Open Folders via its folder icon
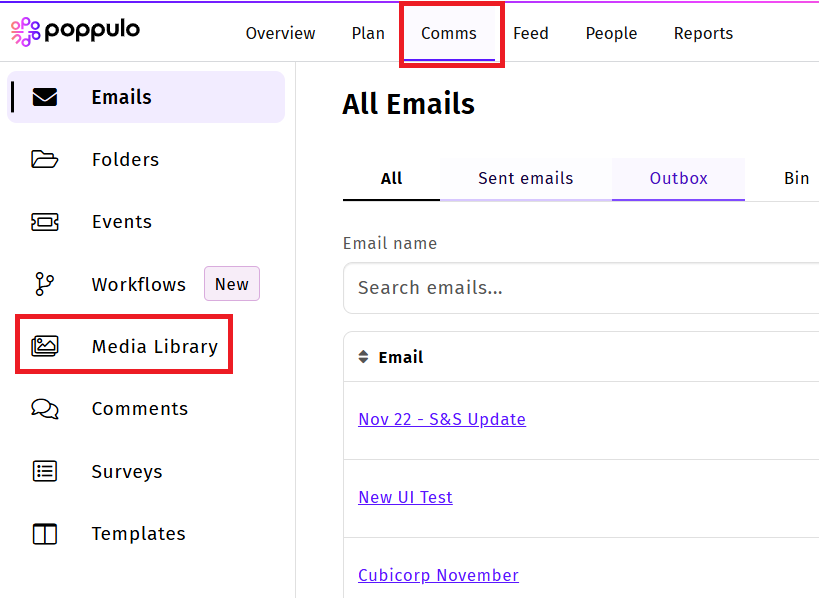Image resolution: width=819 pixels, height=598 pixels. click(x=45, y=159)
